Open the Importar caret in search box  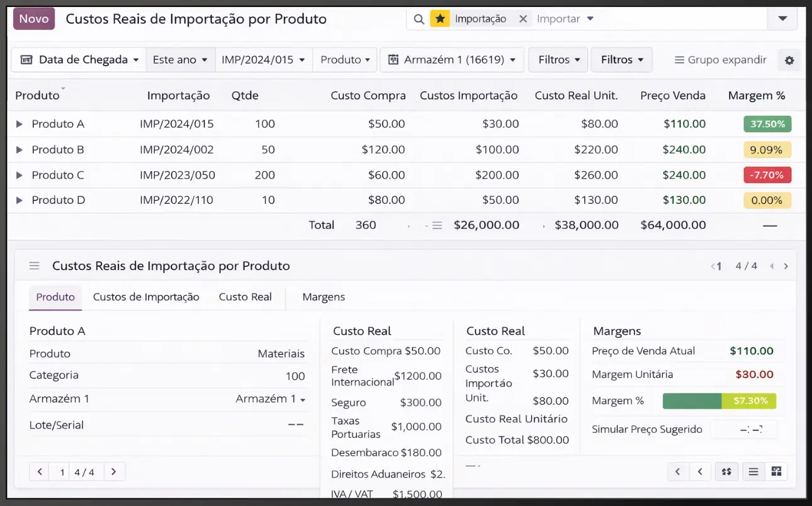point(590,19)
